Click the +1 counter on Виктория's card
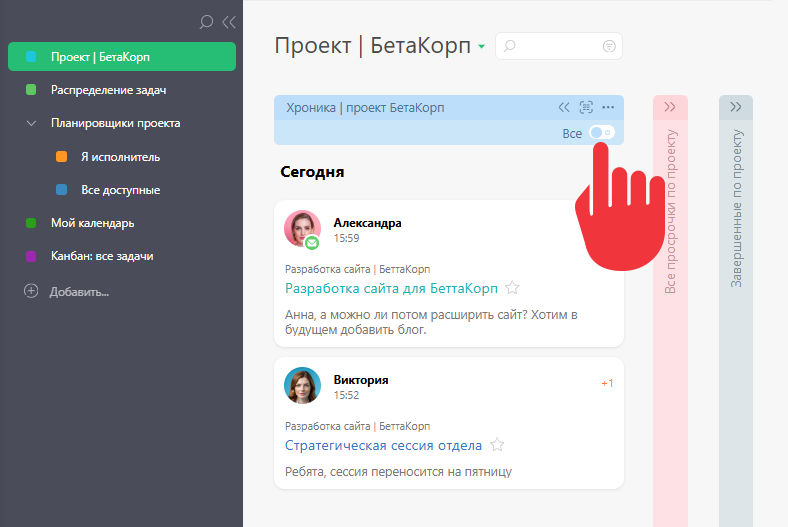 pyautogui.click(x=607, y=383)
